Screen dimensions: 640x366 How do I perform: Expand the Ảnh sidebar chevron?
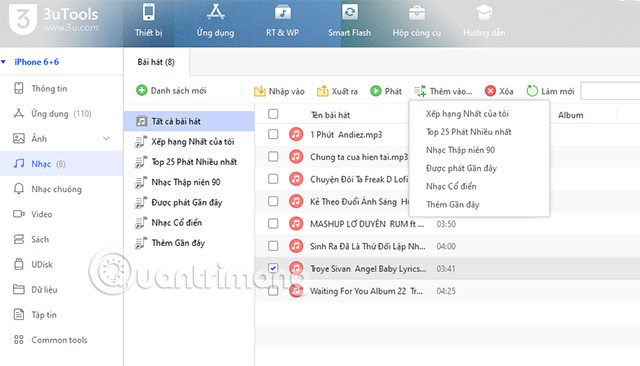pyautogui.click(x=106, y=139)
